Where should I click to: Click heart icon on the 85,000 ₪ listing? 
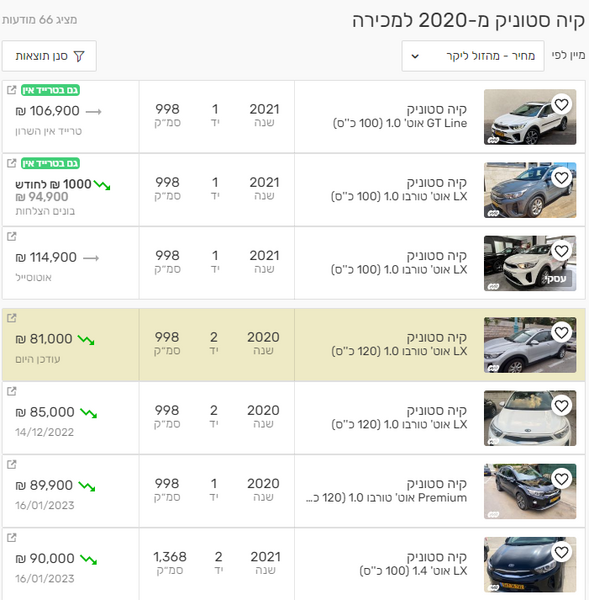click(561, 406)
